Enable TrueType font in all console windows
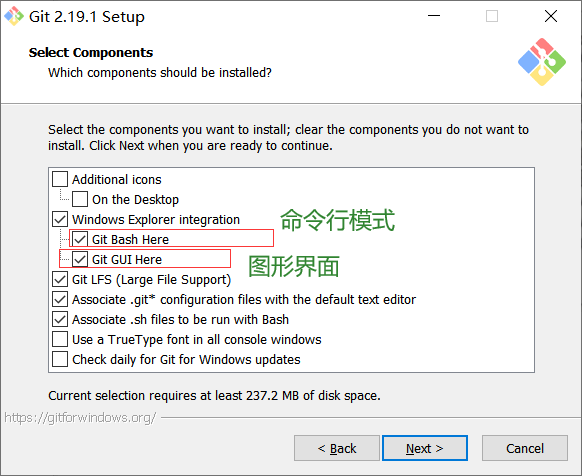Viewport: 582px width, 476px height. tap(60, 339)
